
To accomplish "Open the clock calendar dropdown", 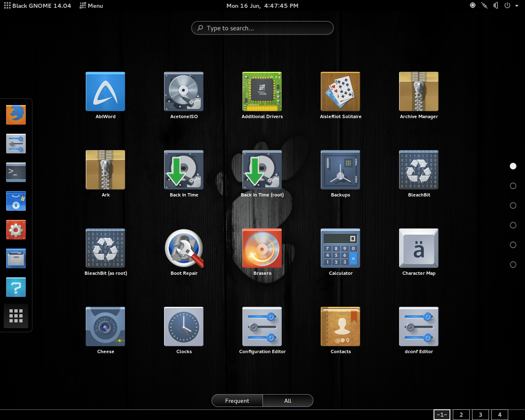I will 262,6.
